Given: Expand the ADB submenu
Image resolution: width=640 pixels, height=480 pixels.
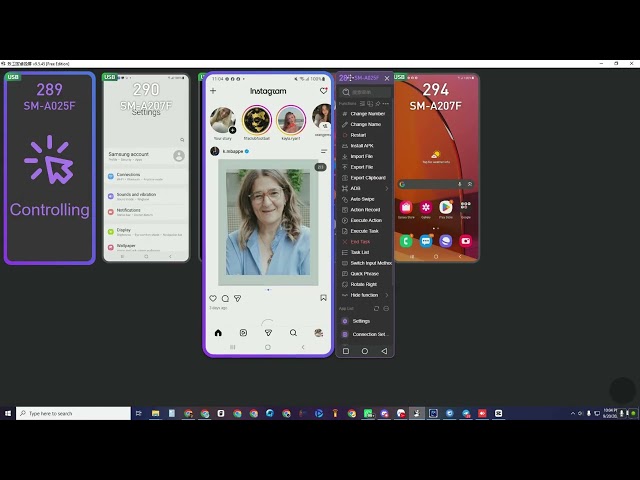Looking at the screenshot, I should [363, 188].
